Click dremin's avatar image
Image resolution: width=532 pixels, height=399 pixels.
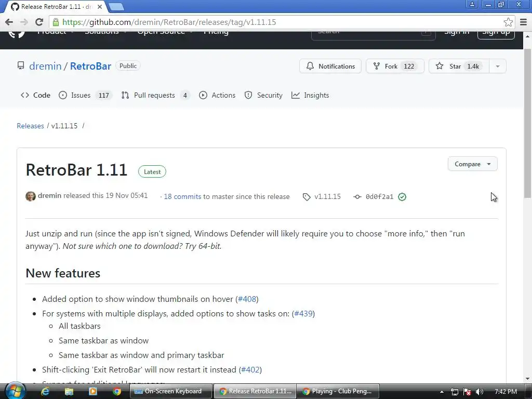[31, 196]
